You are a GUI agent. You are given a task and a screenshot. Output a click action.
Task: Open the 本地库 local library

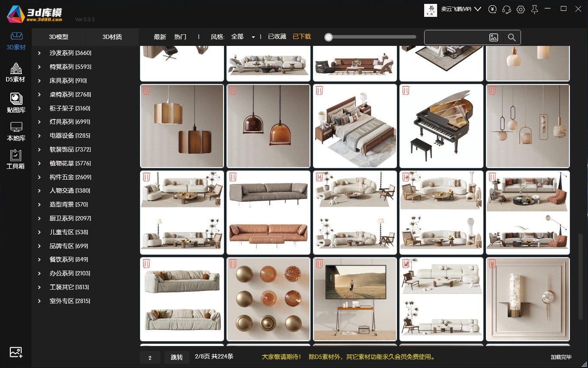(x=16, y=132)
